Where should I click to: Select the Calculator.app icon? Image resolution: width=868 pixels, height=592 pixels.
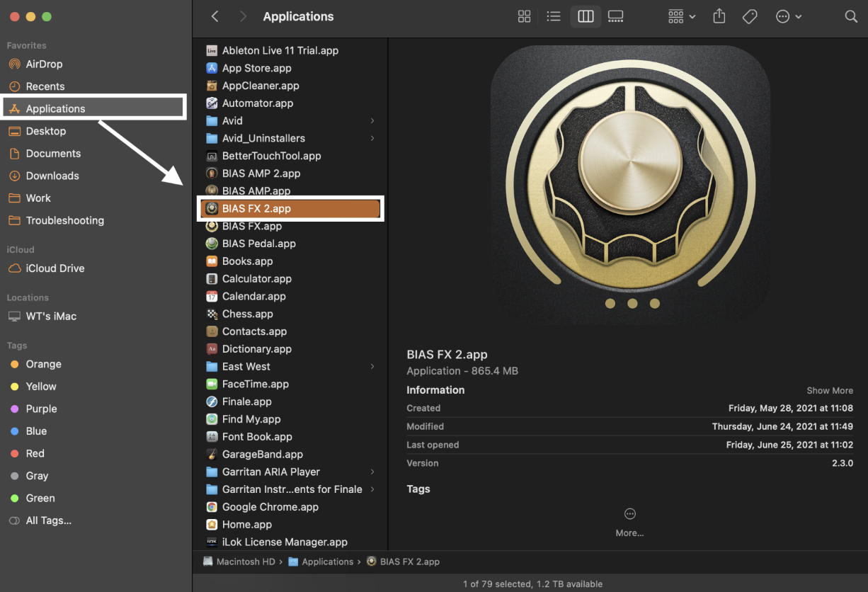211,279
